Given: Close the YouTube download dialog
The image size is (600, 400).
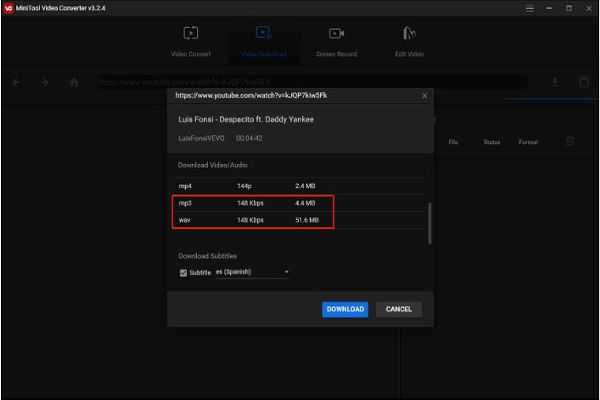Looking at the screenshot, I should [424, 96].
